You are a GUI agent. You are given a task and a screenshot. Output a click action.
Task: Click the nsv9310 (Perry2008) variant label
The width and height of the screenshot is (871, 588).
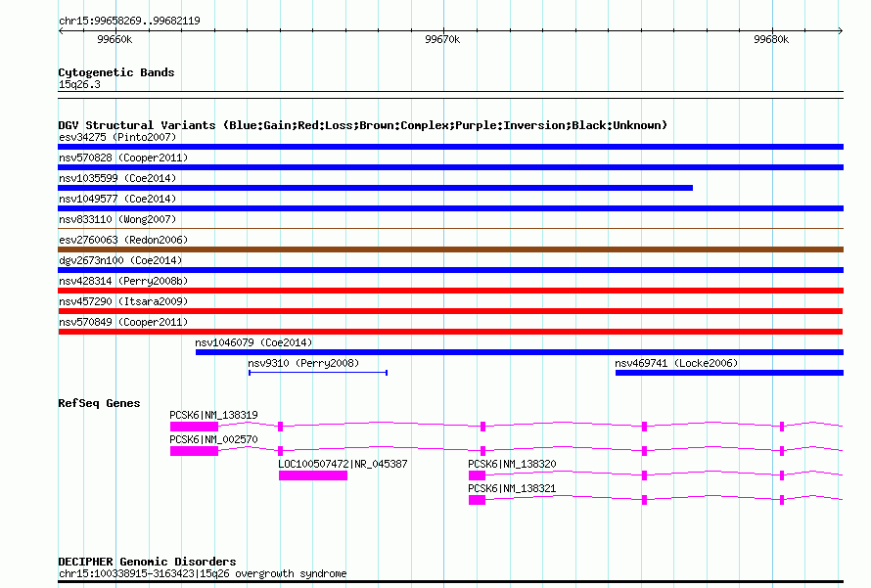[x=303, y=363]
